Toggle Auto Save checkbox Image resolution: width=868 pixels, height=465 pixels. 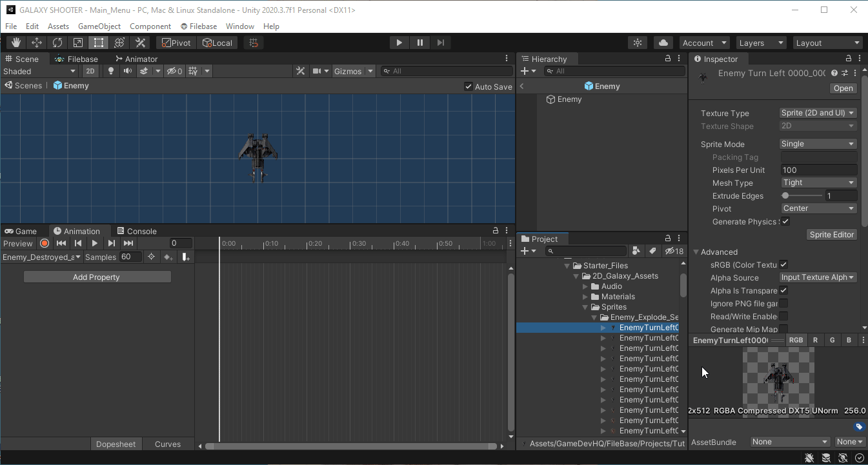point(469,86)
